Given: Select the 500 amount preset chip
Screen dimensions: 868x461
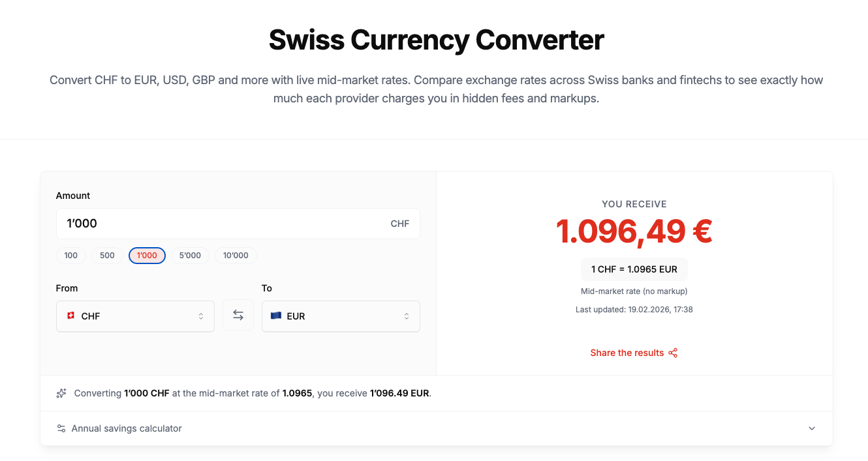Looking at the screenshot, I should pyautogui.click(x=106, y=255).
